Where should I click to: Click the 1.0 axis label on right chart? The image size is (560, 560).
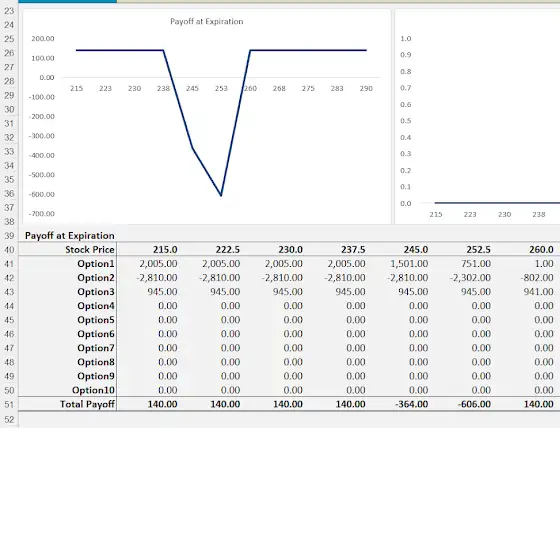coord(406,39)
